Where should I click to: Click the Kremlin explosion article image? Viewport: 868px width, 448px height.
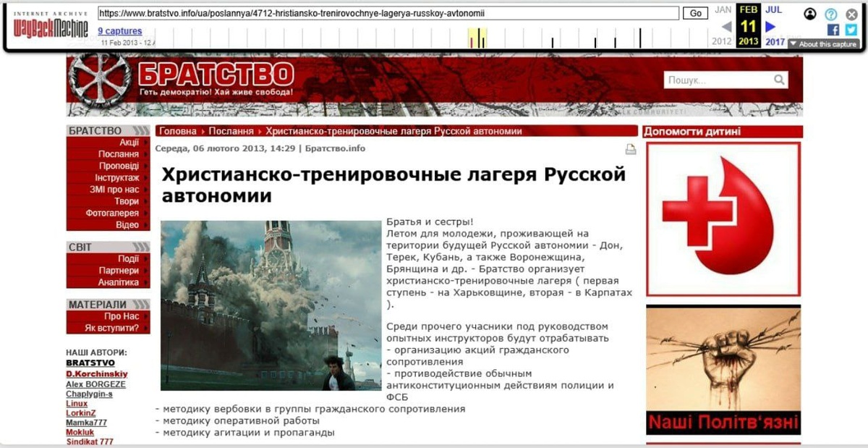271,305
